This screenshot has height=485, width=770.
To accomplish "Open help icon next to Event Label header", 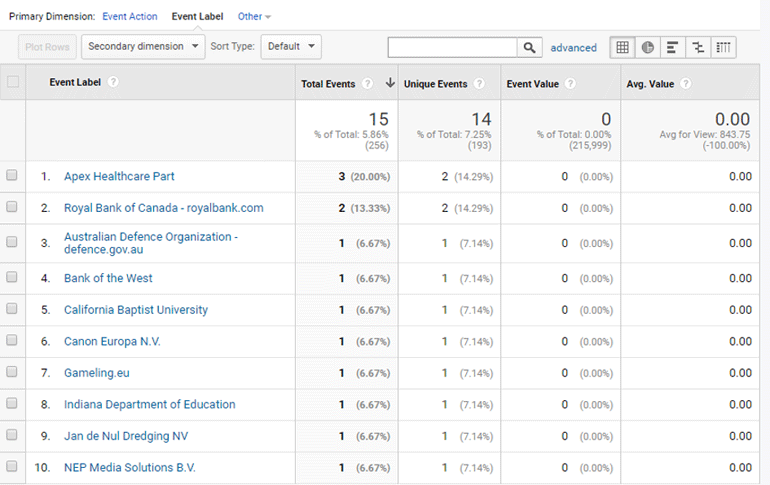I will (x=113, y=82).
